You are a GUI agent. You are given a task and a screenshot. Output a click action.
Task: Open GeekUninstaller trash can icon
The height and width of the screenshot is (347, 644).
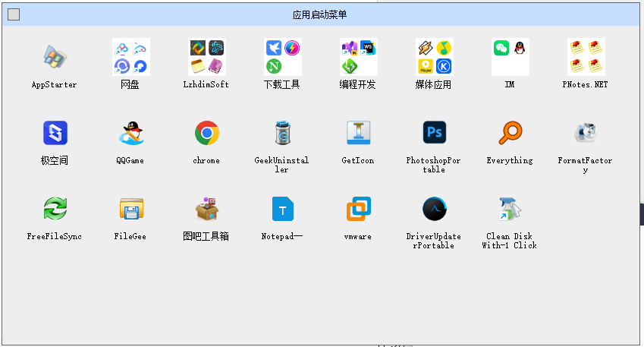pos(282,133)
